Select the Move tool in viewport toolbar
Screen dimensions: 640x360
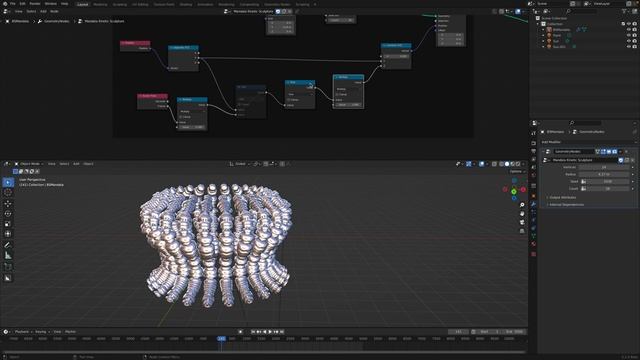coord(8,203)
